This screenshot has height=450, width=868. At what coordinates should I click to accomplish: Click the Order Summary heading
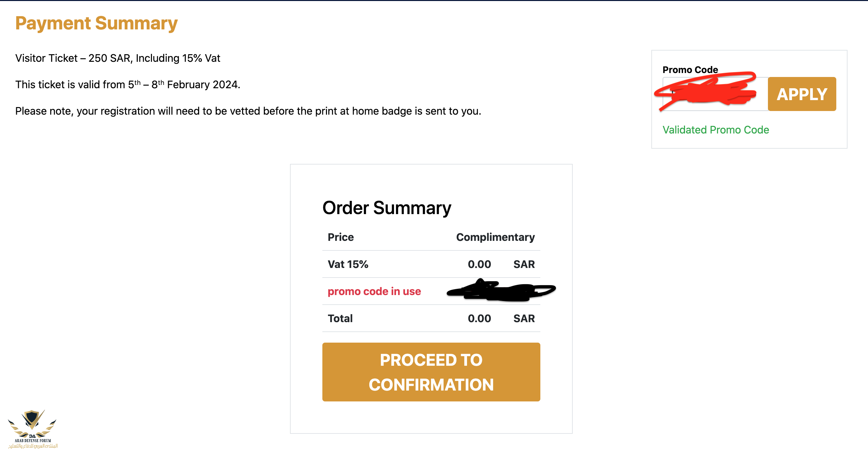point(386,207)
